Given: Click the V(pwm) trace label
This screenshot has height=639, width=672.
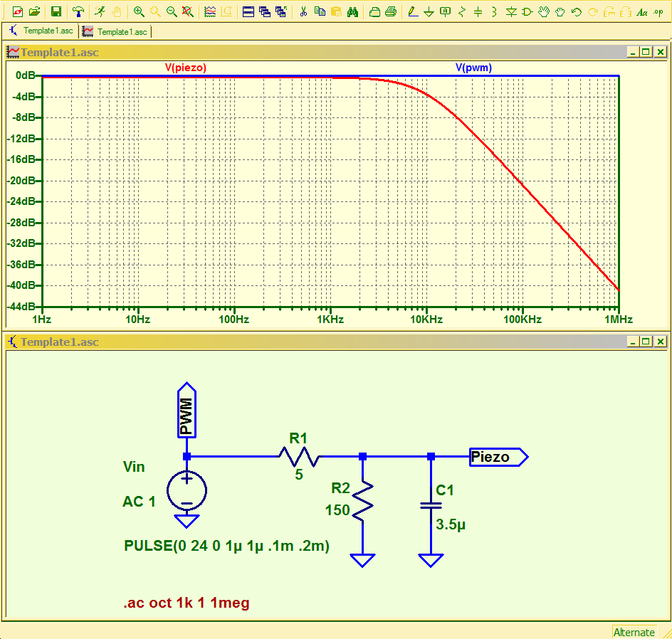Looking at the screenshot, I should 473,68.
